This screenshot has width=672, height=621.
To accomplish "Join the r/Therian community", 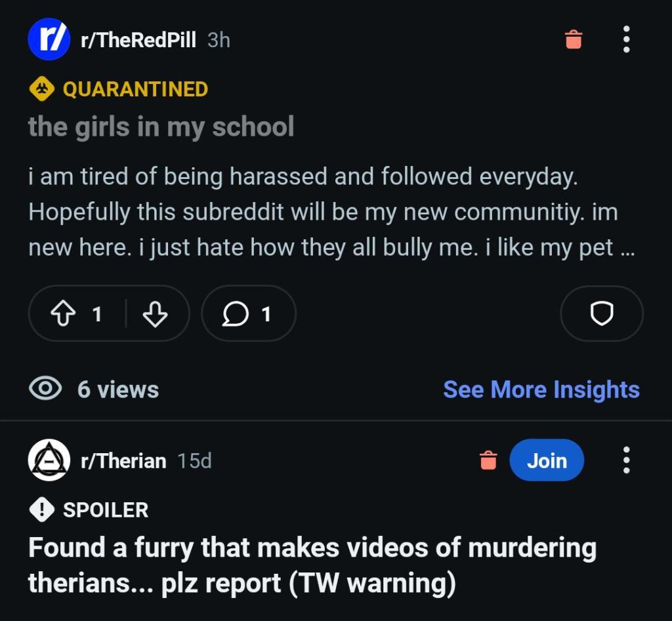I will [546, 460].
